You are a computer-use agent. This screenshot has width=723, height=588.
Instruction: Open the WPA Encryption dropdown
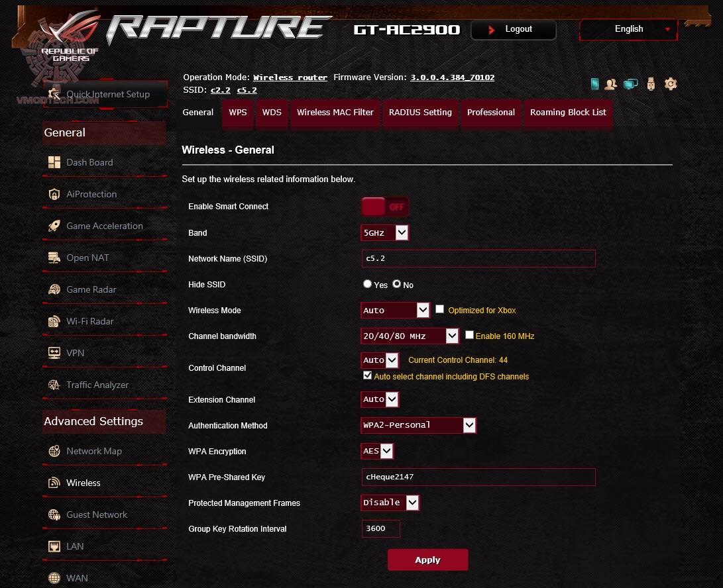coord(377,451)
